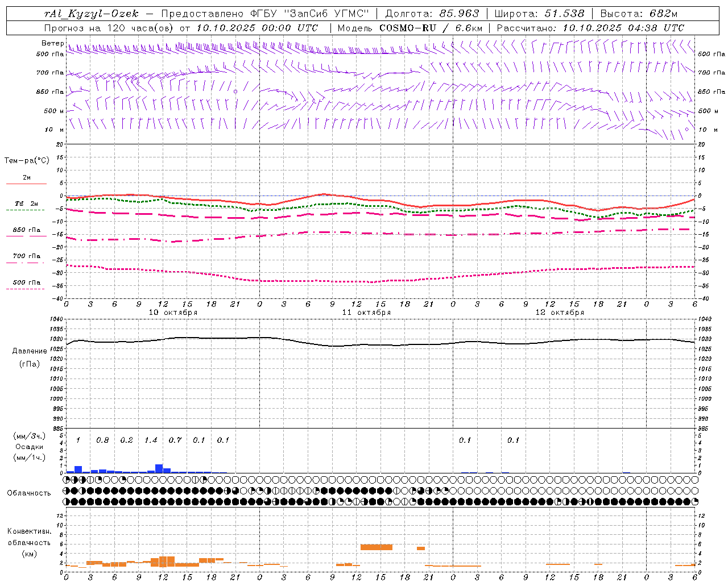The width and height of the screenshot is (728, 582).
Task: Click the Td 2м dew point legend entry
Action: [x=26, y=203]
